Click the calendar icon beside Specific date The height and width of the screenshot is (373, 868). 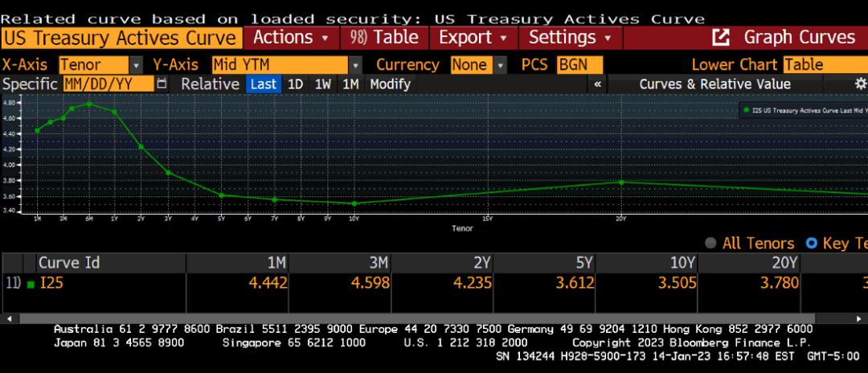tap(162, 84)
